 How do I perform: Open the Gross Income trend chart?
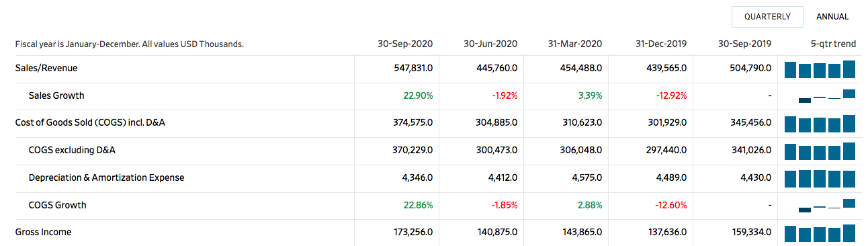pos(820,233)
